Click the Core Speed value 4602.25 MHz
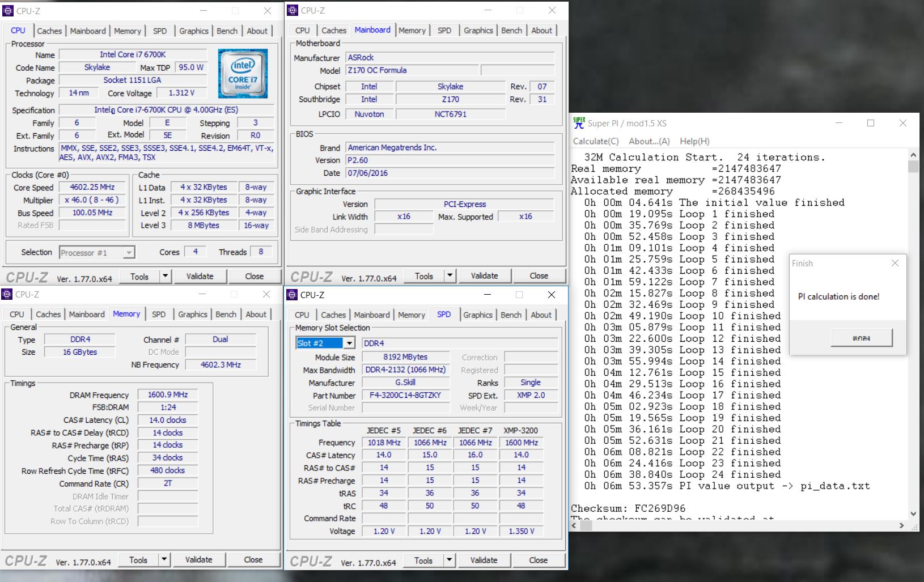924x582 pixels. coord(92,187)
